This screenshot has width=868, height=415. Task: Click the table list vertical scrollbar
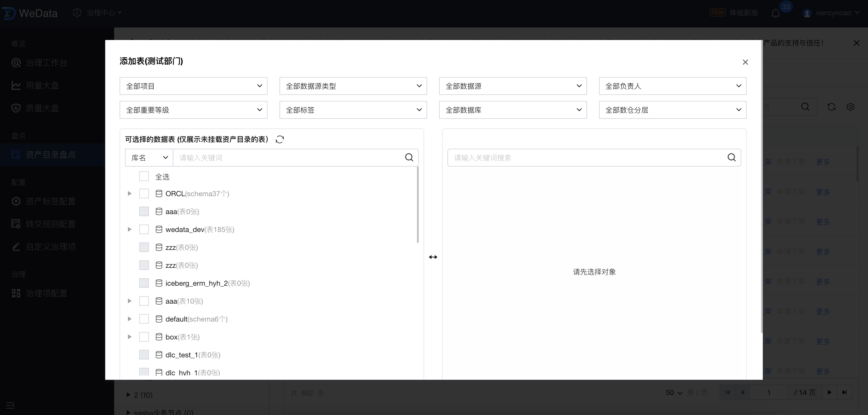tap(418, 205)
